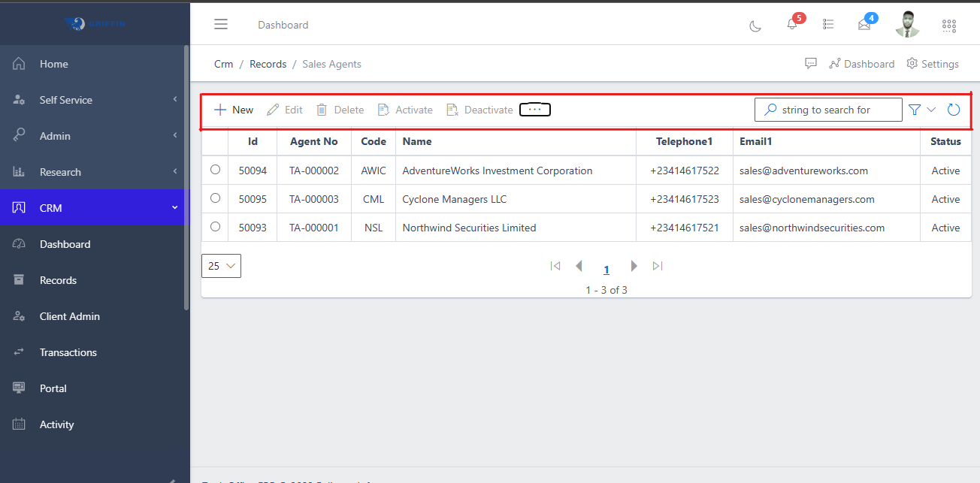This screenshot has width=980, height=483.
Task: Open the apps grid icon
Action: tap(949, 26)
